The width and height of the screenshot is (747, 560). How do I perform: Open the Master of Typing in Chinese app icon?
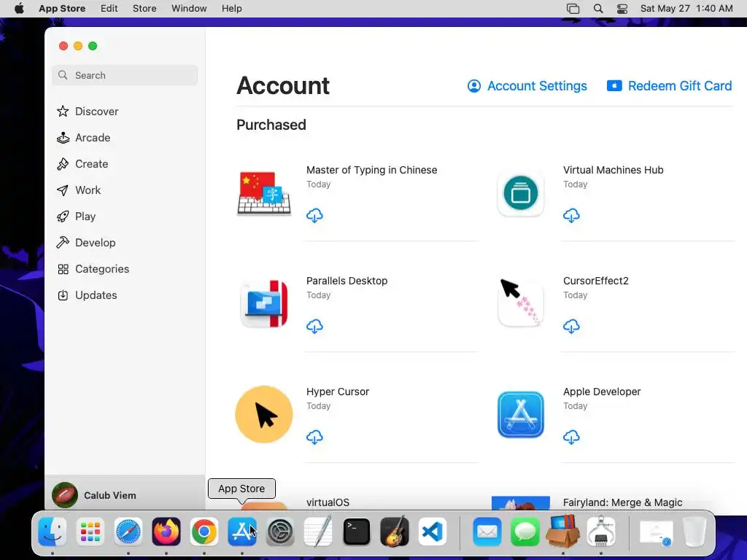pyautogui.click(x=264, y=192)
